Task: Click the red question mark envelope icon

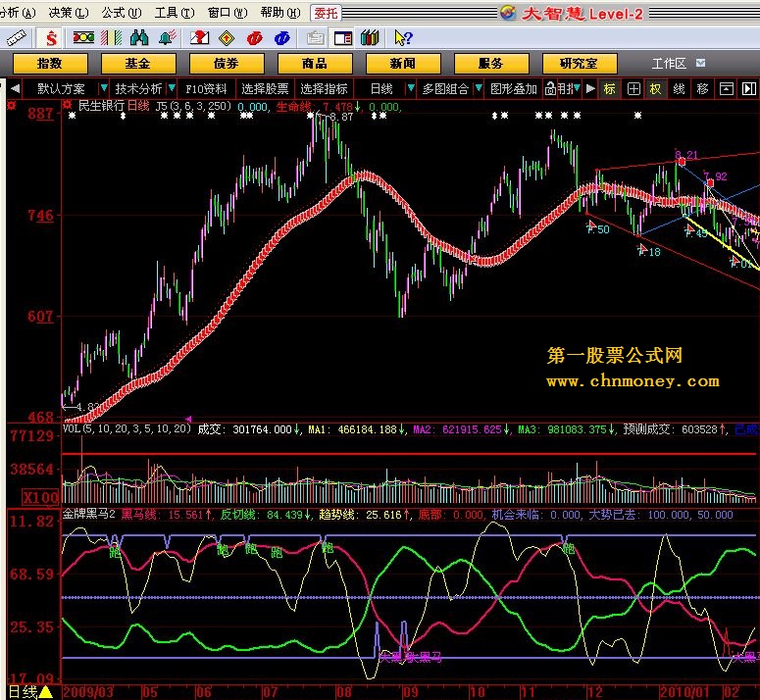Action: tap(199, 37)
